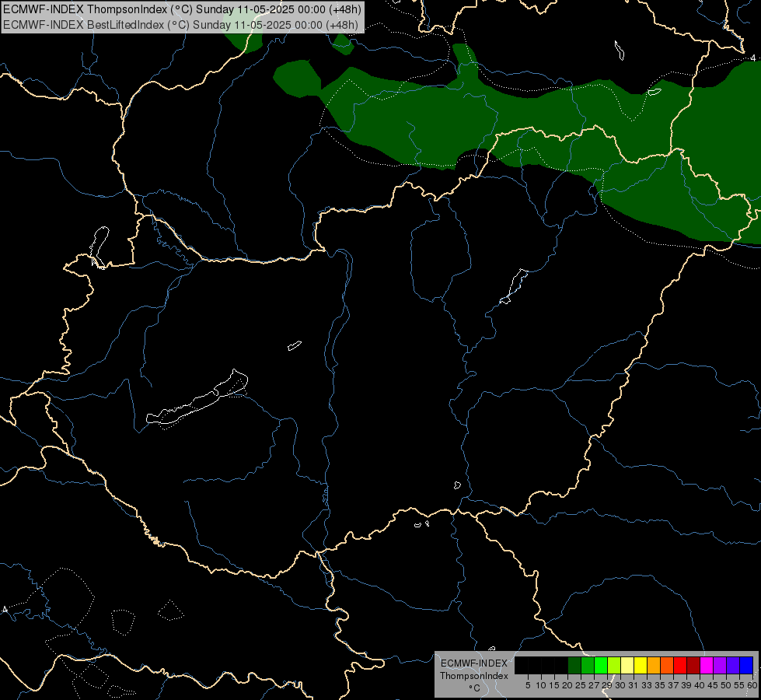Screen dimensions: 761x700
Task: Click legend tick value 15
Action: click(554, 685)
